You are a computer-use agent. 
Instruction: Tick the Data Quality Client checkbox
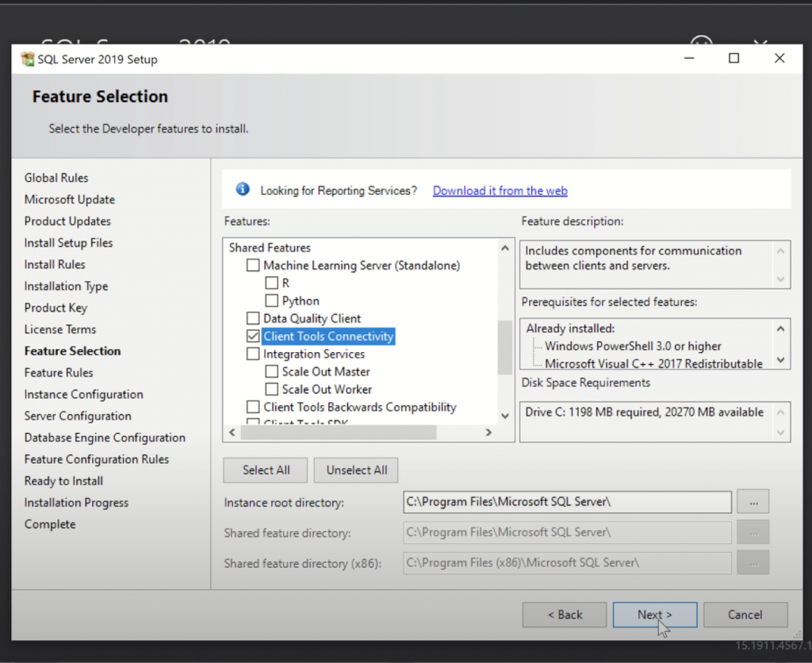coord(253,319)
